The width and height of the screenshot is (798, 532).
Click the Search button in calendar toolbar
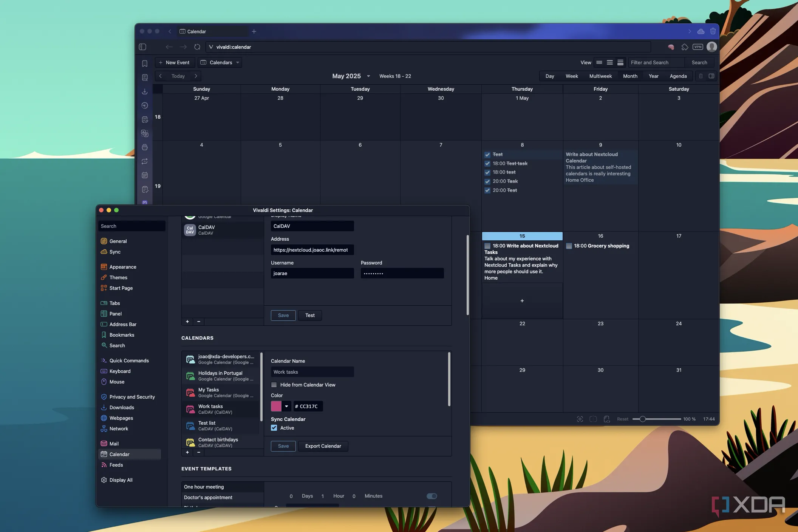(x=699, y=62)
